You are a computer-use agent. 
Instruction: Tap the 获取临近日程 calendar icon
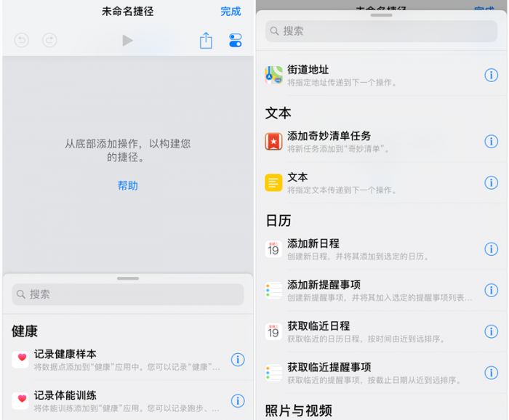click(x=273, y=331)
